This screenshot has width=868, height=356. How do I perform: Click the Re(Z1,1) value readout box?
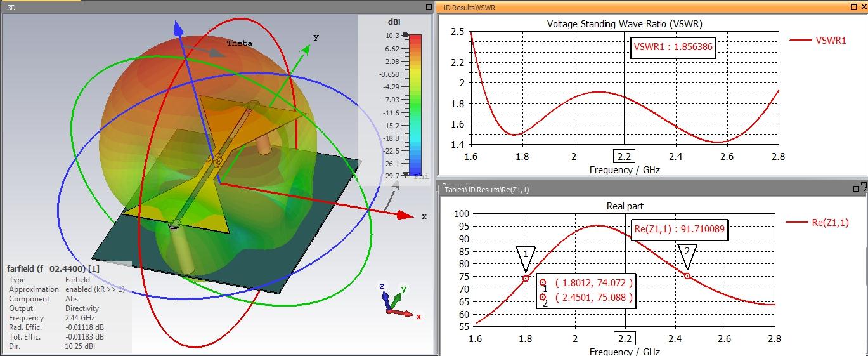click(x=680, y=229)
